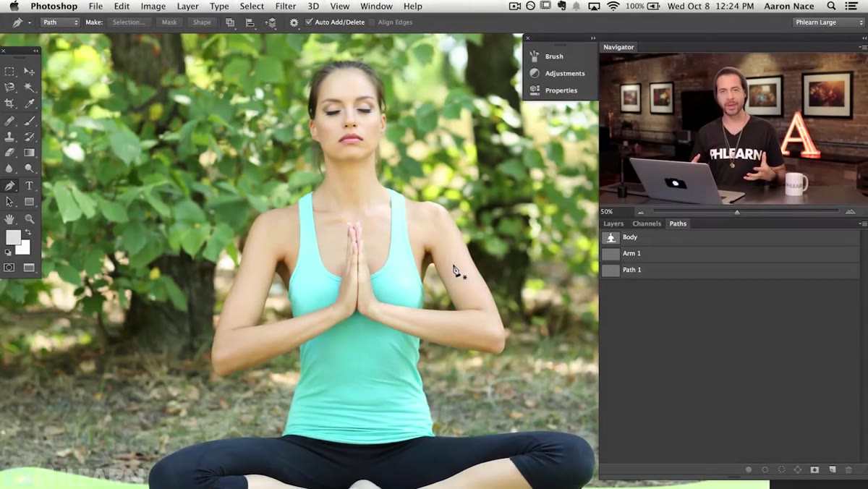Screen dimensions: 868x489
Task: Click the Selection... make button
Action: (129, 22)
